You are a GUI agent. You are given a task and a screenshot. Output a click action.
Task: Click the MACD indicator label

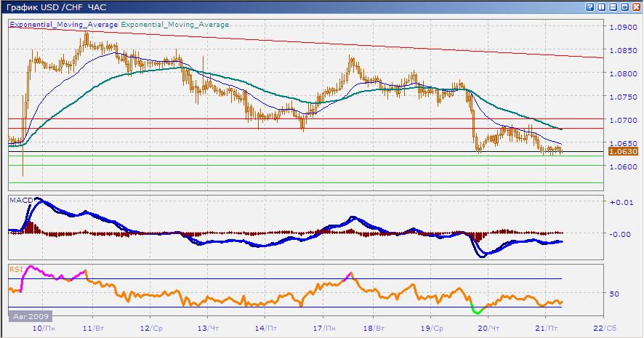pos(20,199)
